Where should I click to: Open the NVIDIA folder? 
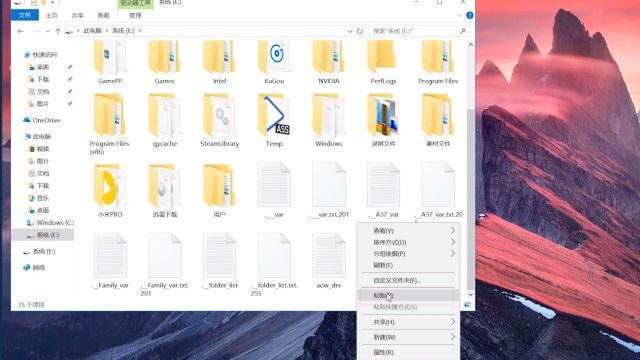point(329,62)
